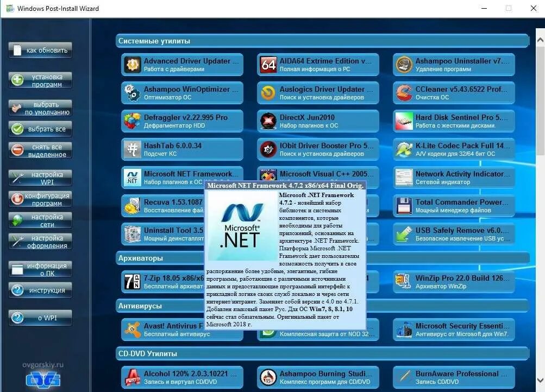545x392 pixels.
Task: Open 'конфигурация программ' configuration
Action: tap(40, 199)
